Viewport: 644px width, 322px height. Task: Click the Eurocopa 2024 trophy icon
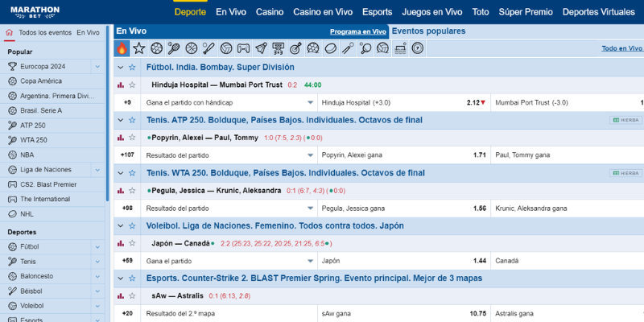(12, 67)
